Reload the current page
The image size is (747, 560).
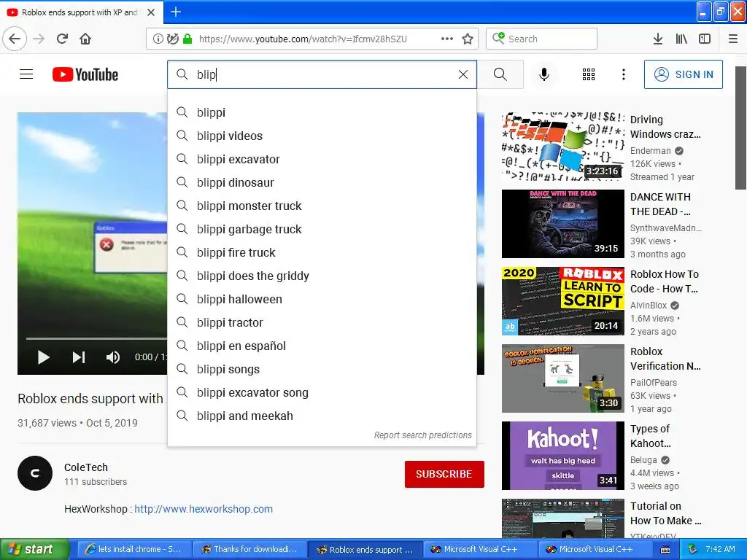coord(62,39)
